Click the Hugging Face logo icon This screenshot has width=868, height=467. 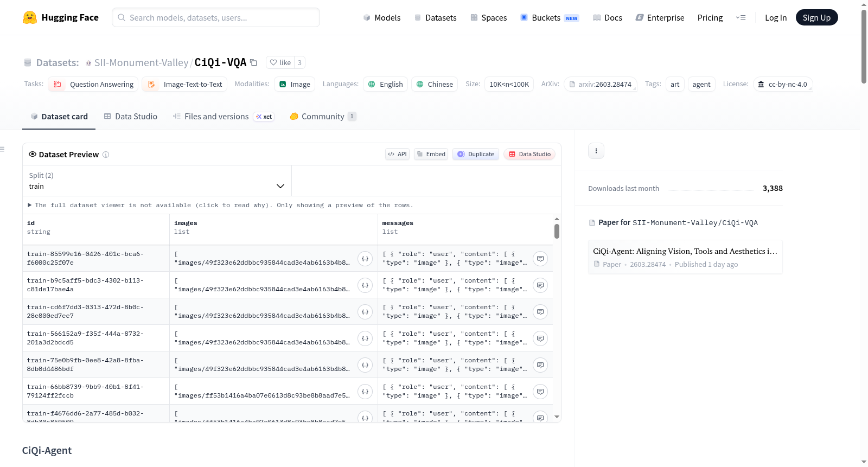click(x=30, y=17)
